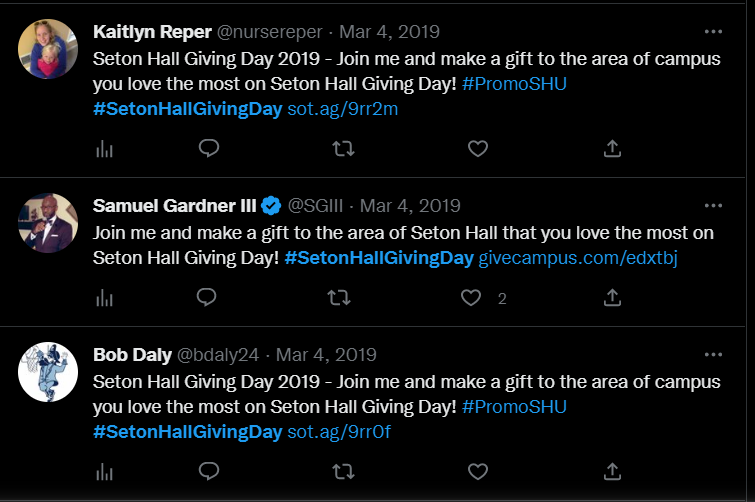This screenshot has width=755, height=502.
Task: Retweet Bob Daly's tweet
Action: (342, 470)
